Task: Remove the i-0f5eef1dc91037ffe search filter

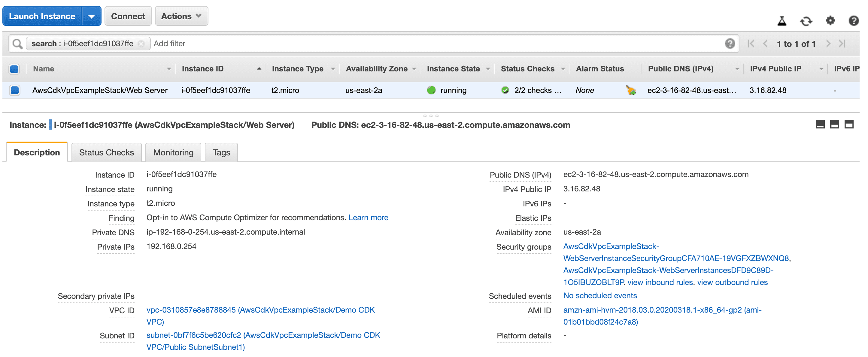Action: click(141, 44)
